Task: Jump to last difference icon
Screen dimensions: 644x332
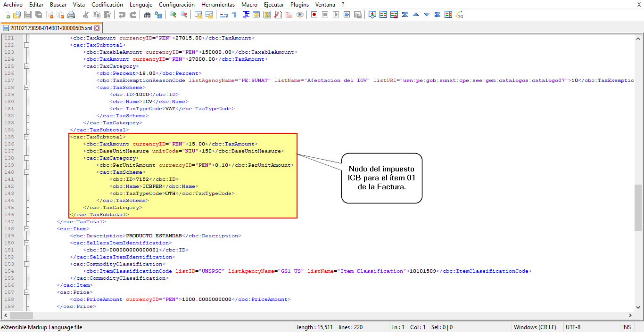Action: (437, 15)
